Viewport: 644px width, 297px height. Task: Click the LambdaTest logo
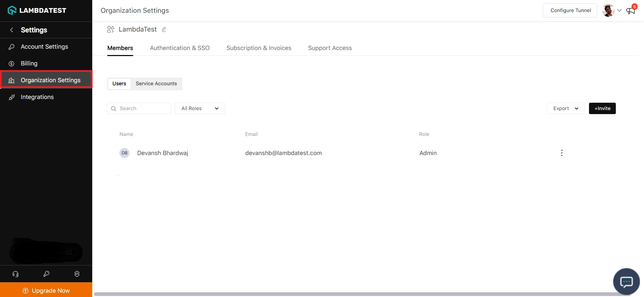pyautogui.click(x=37, y=10)
